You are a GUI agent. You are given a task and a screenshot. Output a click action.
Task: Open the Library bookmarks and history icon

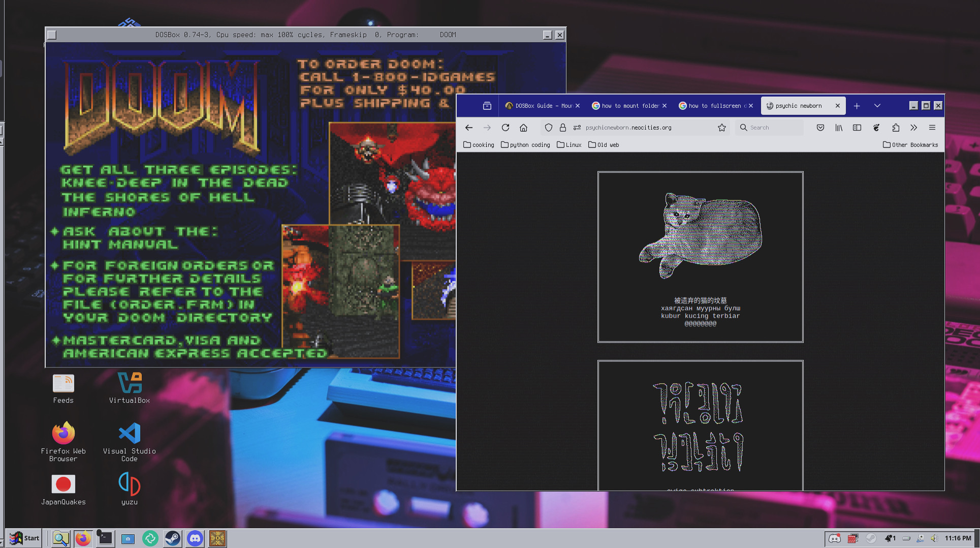pyautogui.click(x=838, y=128)
